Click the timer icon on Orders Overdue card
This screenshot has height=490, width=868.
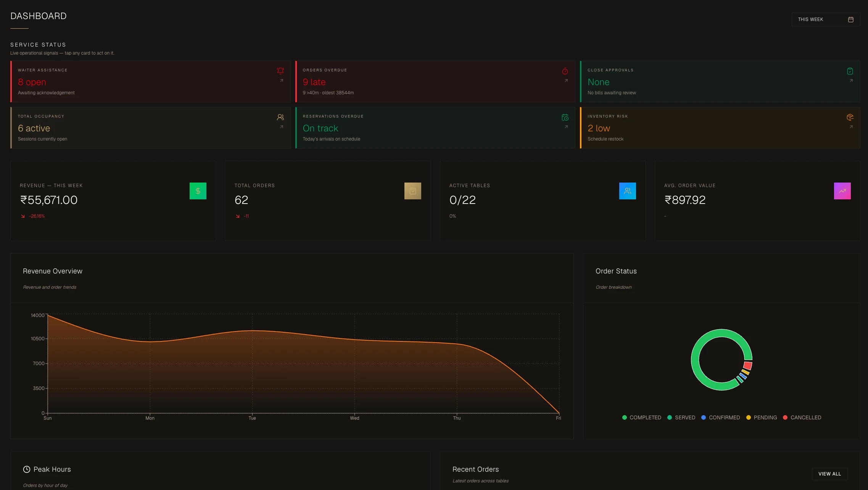(x=565, y=71)
